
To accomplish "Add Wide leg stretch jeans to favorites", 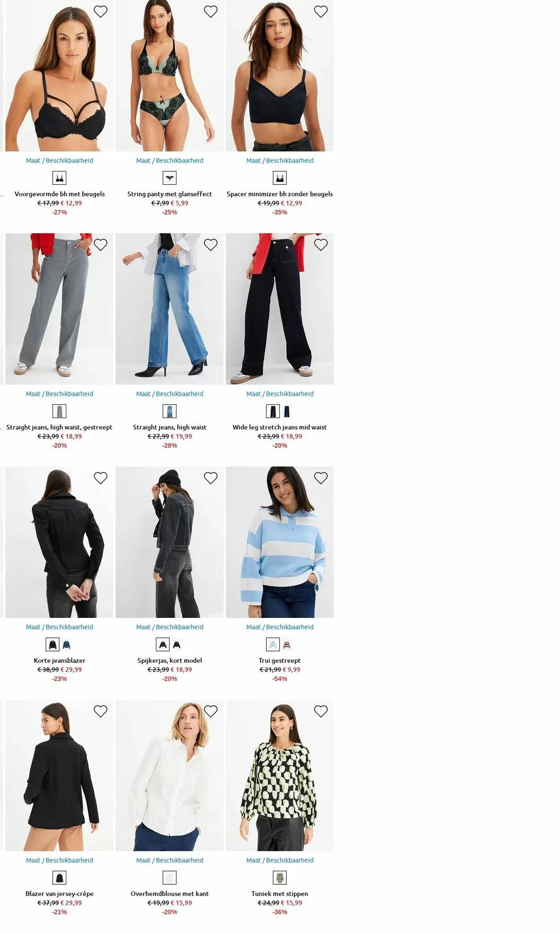I will 321,245.
